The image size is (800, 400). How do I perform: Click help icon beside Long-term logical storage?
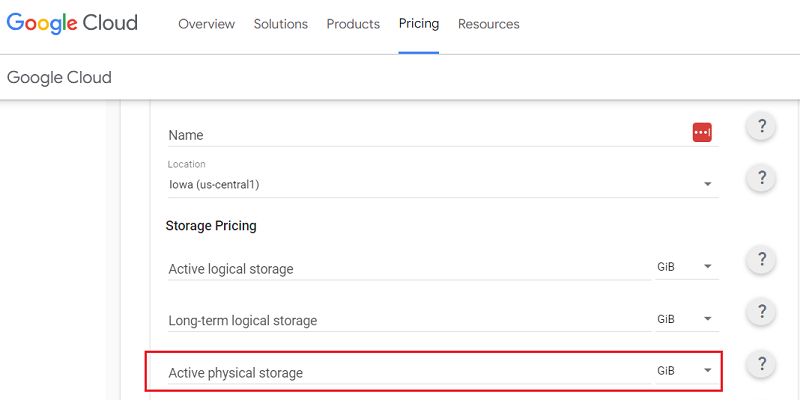762,312
